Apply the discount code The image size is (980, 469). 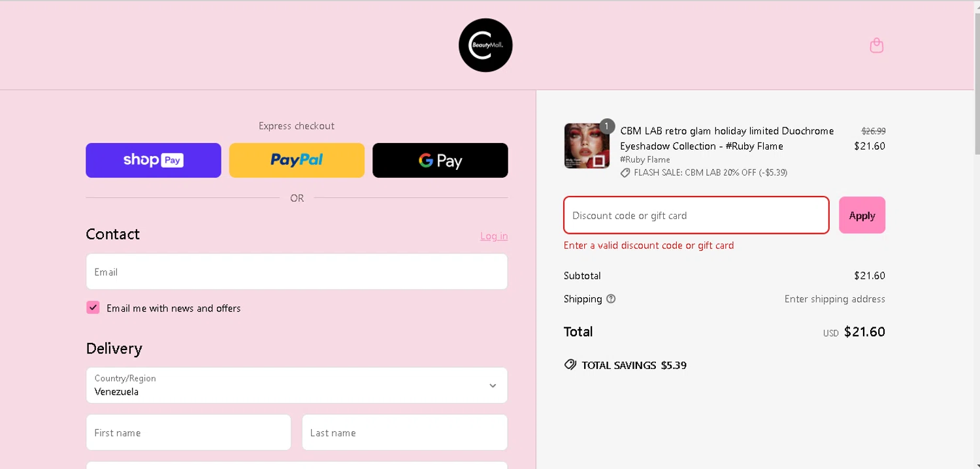[862, 215]
